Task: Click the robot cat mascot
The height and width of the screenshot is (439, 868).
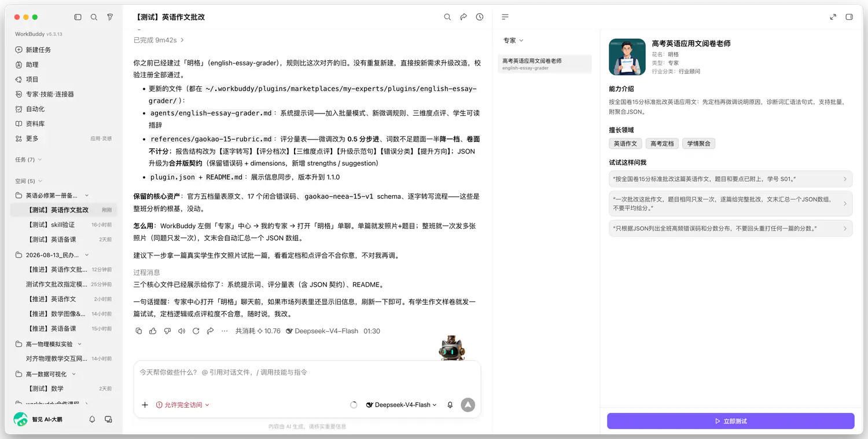Action: 453,347
